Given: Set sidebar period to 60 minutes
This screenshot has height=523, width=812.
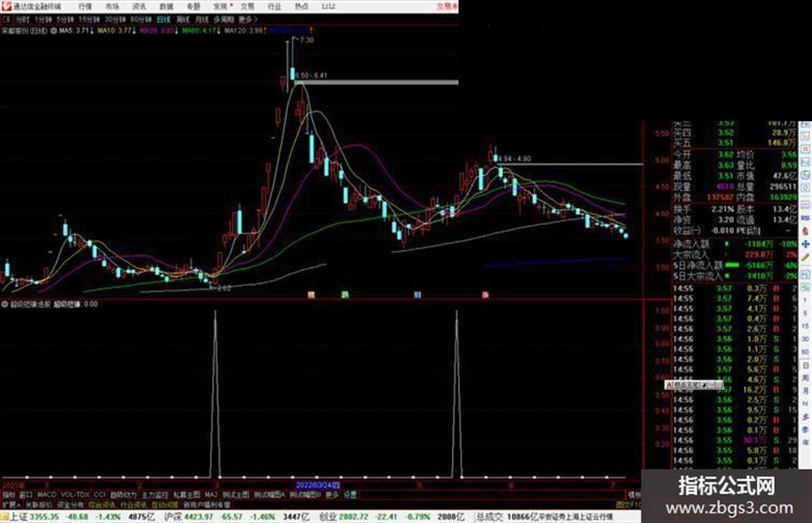Looking at the screenshot, I should pos(806,352).
